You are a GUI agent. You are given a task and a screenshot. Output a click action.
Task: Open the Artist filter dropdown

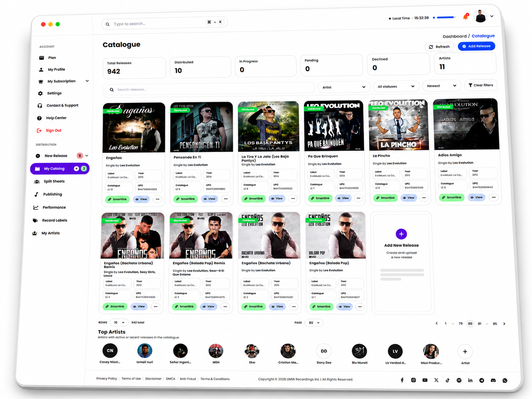coord(344,87)
